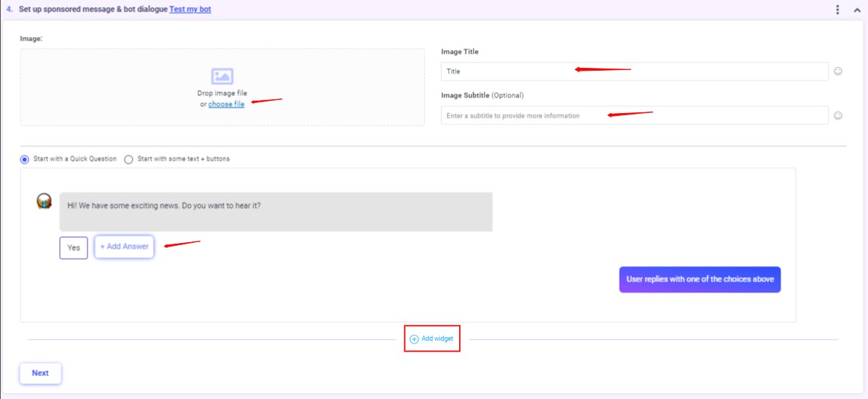
Task: Focus the Image Subtitle input field
Action: (x=635, y=115)
